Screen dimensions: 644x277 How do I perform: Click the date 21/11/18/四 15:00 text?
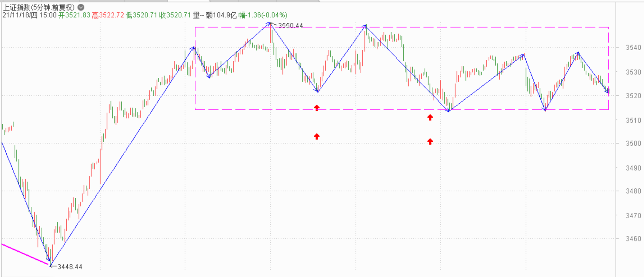click(x=29, y=15)
